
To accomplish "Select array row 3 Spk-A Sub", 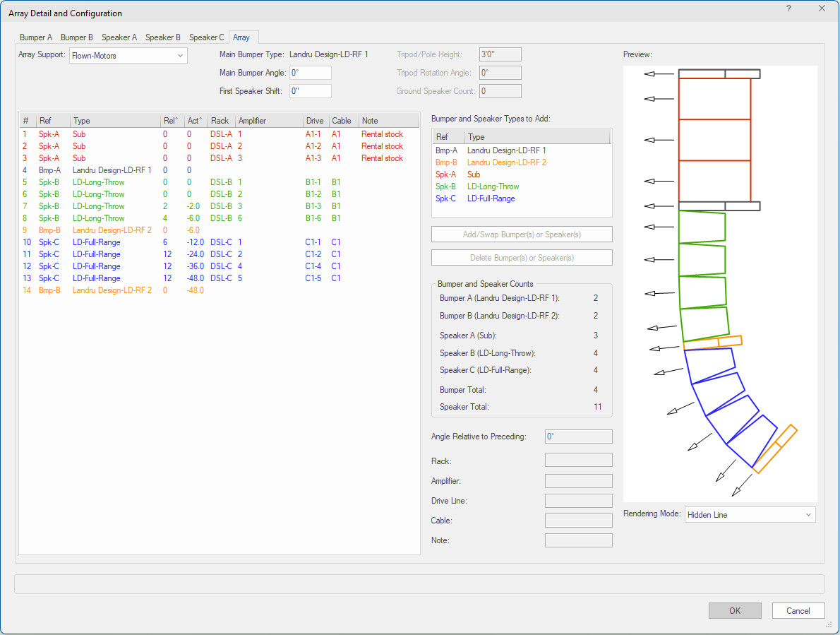I will [x=219, y=158].
